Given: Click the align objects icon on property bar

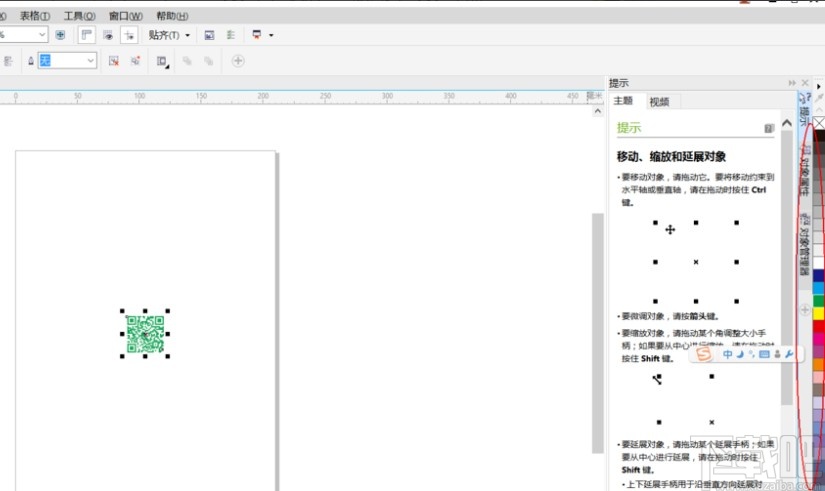Looking at the screenshot, I should (8, 61).
